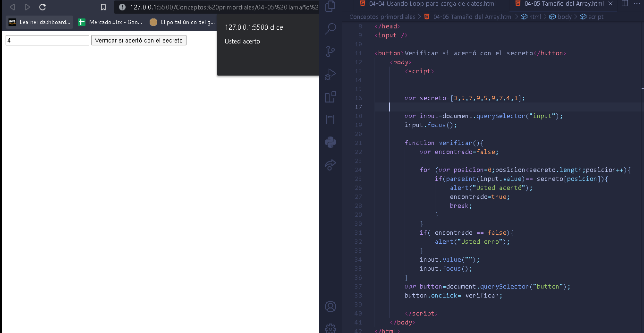Click the input tag on line 9
This screenshot has width=644, height=333.
click(391, 35)
